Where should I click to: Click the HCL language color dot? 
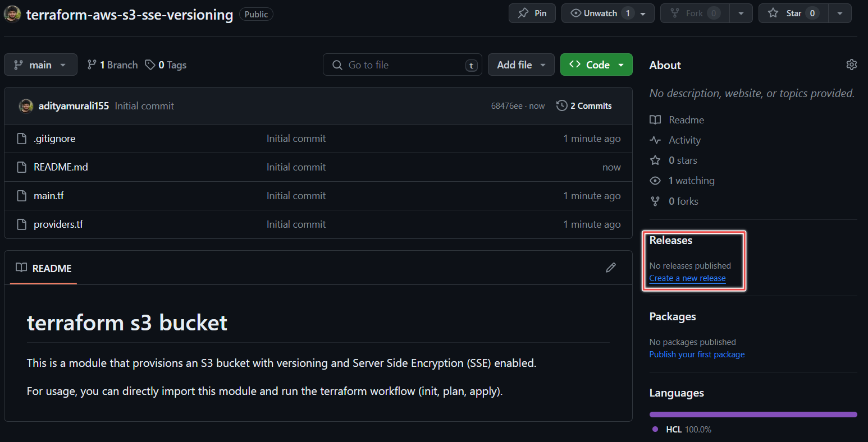[655, 429]
